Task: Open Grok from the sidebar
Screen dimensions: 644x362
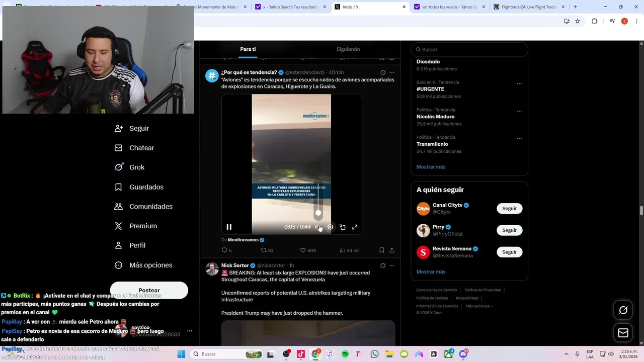Action: click(x=130, y=167)
